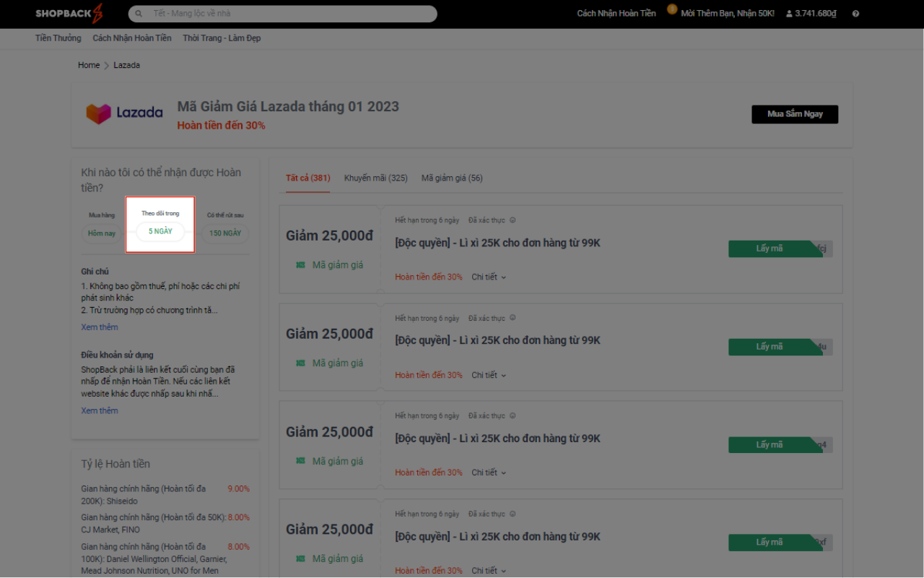
Task: Select the Tất cả (381) tab
Action: pos(308,178)
